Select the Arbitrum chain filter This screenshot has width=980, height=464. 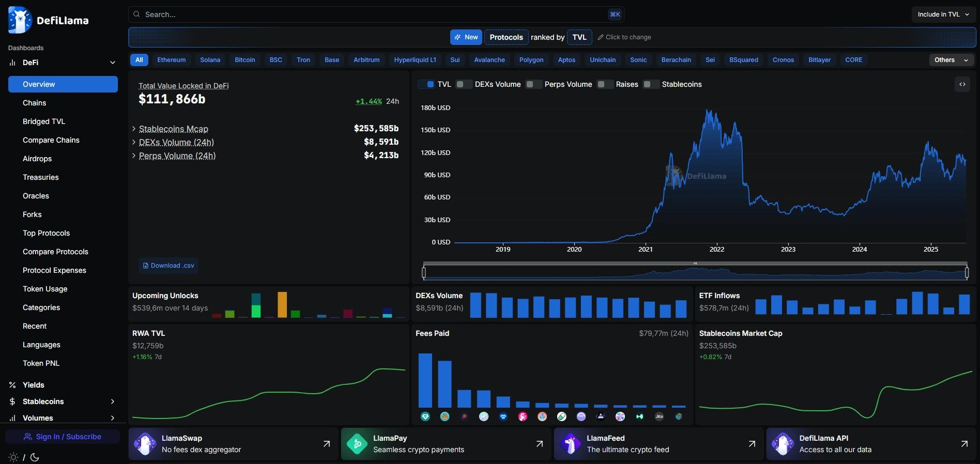click(366, 60)
